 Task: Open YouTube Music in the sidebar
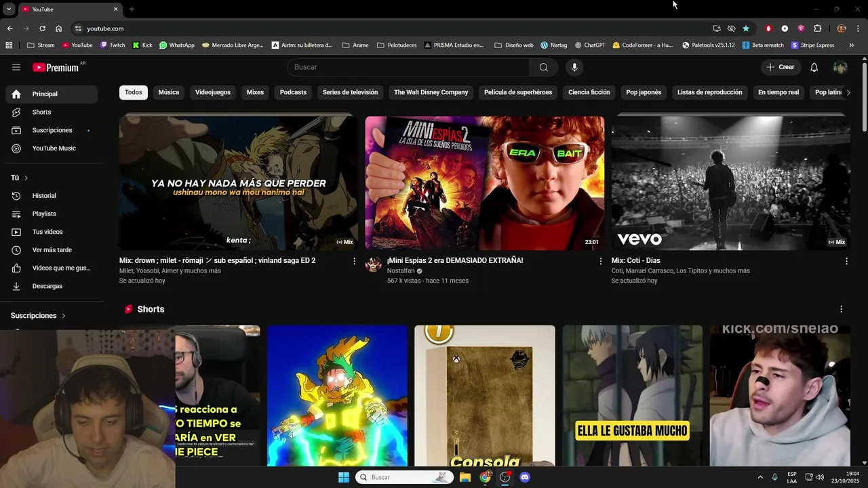click(x=52, y=148)
